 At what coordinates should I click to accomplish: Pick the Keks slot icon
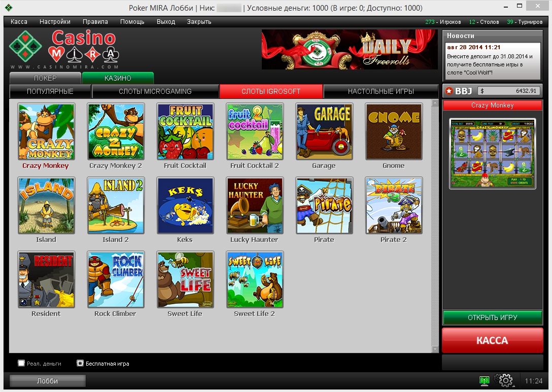(x=185, y=205)
